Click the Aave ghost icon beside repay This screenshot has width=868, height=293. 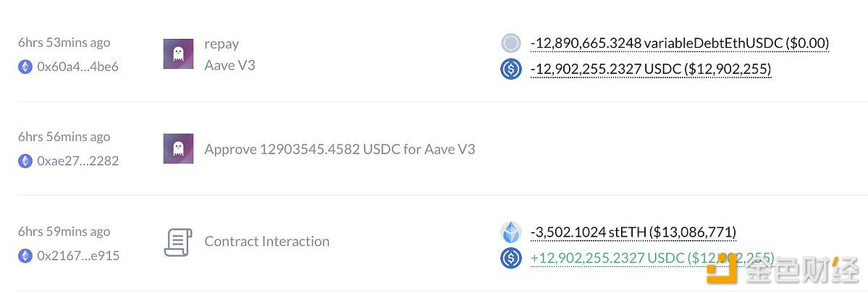coord(178,54)
